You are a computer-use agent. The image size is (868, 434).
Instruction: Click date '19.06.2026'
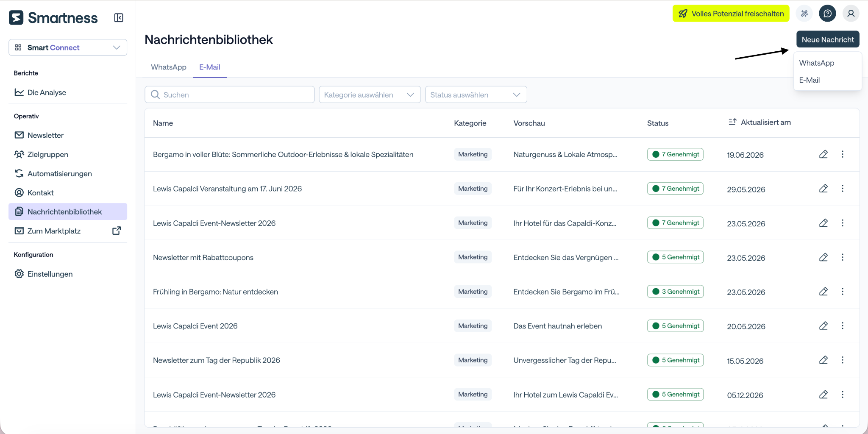click(x=745, y=155)
